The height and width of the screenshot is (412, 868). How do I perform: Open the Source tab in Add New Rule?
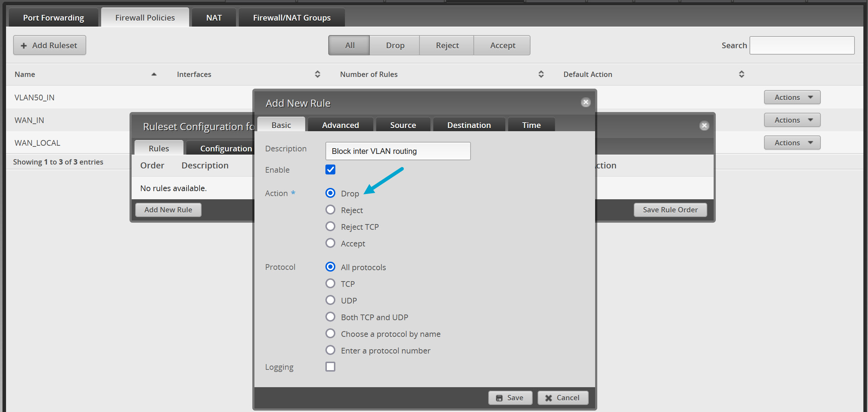click(403, 124)
